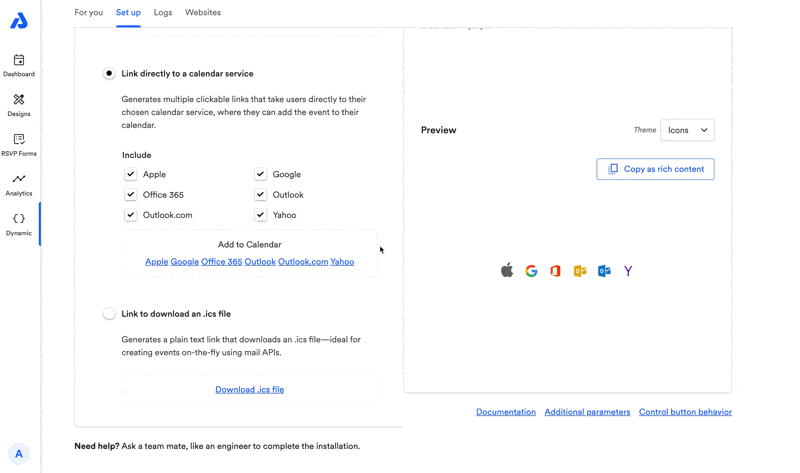Click the Outlook calendar link
This screenshot has height=473, width=800.
(x=260, y=262)
